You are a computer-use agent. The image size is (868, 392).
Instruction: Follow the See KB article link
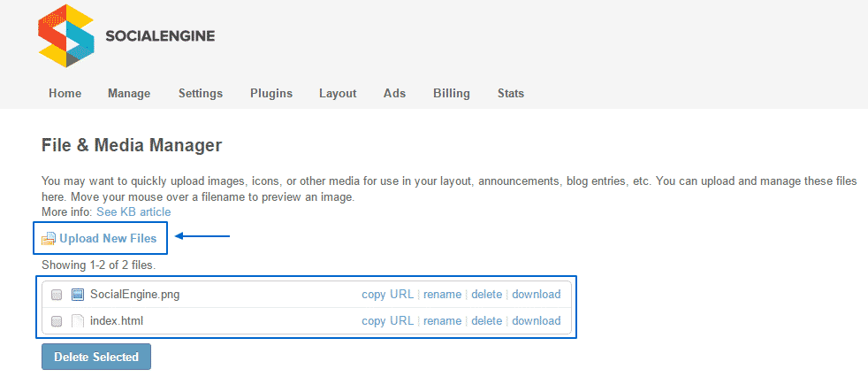click(133, 212)
